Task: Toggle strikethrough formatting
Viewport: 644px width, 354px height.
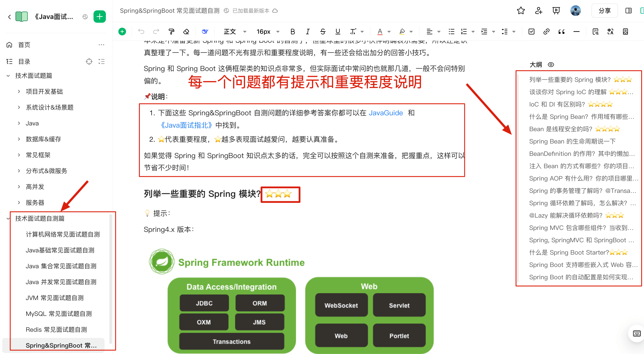Action: 323,32
